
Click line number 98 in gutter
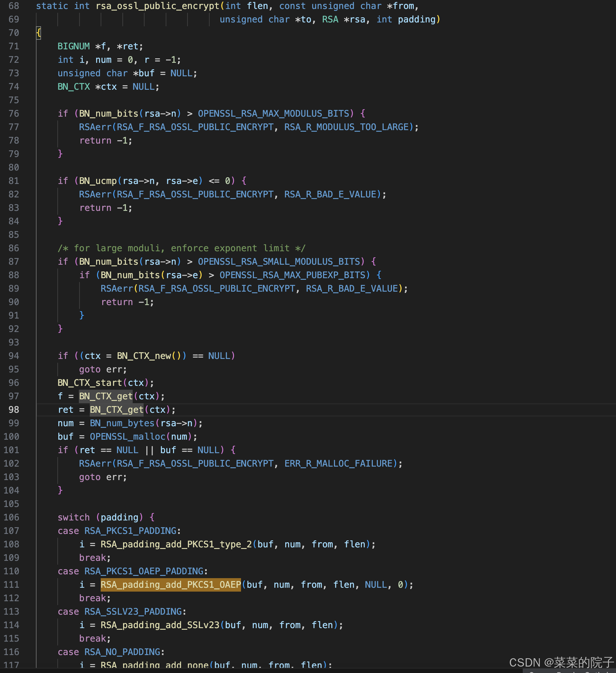click(x=14, y=410)
